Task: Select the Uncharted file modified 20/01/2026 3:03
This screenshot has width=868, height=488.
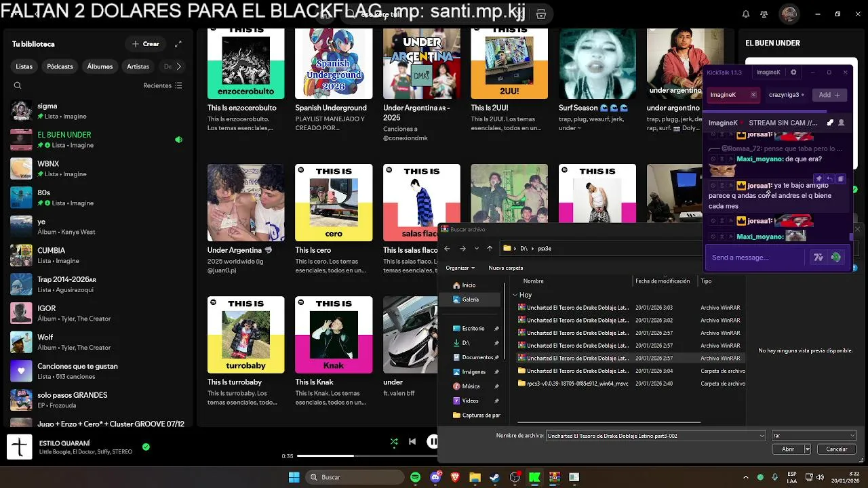Action: (x=631, y=308)
